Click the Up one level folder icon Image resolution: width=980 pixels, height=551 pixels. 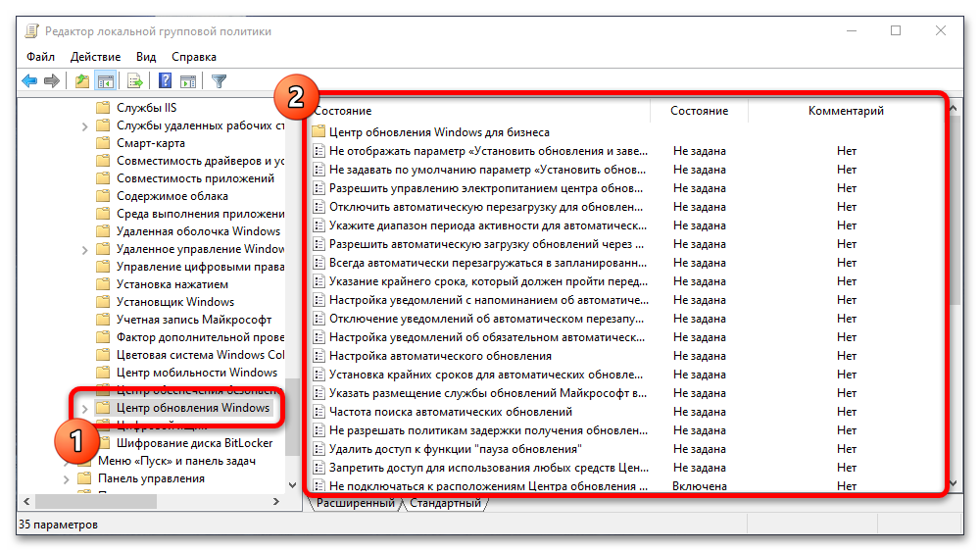coord(82,80)
